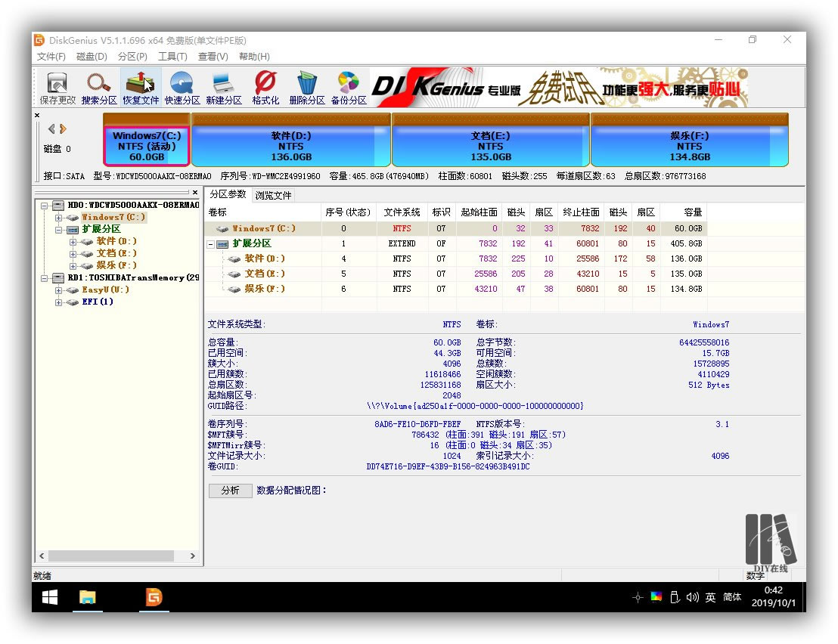This screenshot has height=644, width=838.
Task: Open the 磁盘(D) menu
Action: coord(92,57)
